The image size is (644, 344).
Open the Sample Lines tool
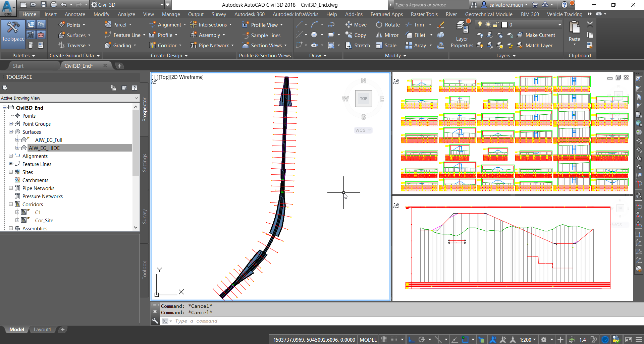pos(261,36)
